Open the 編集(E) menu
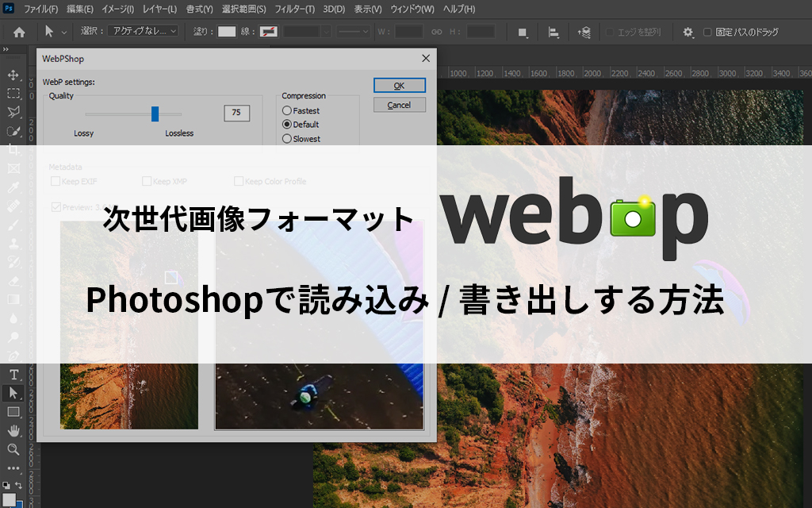The height and width of the screenshot is (508, 812). (80, 9)
